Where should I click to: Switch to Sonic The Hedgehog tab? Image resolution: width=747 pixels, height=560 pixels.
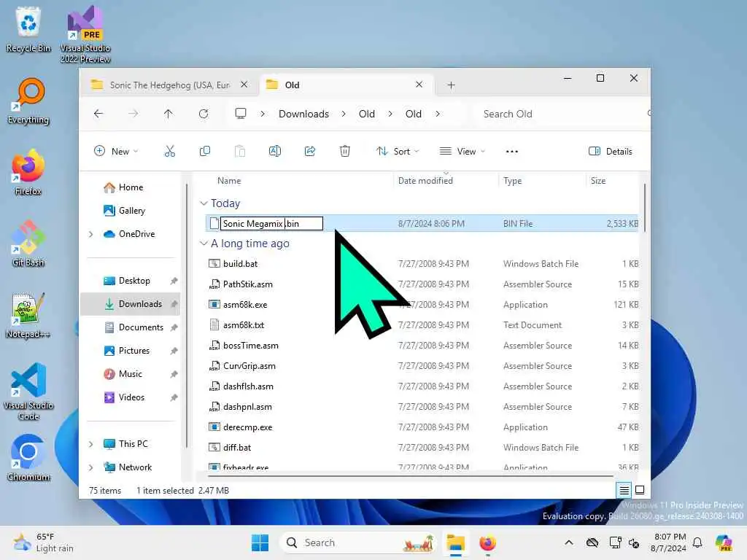(169, 85)
